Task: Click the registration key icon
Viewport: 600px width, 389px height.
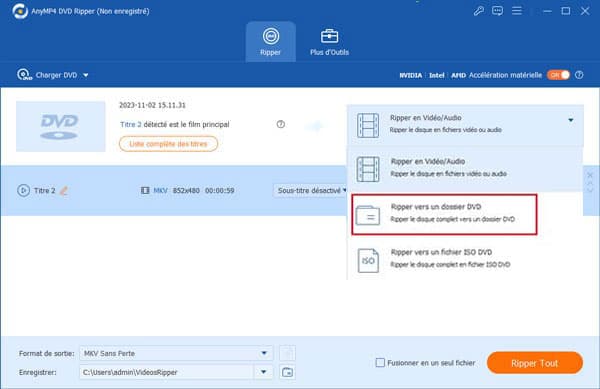Action: [x=478, y=11]
